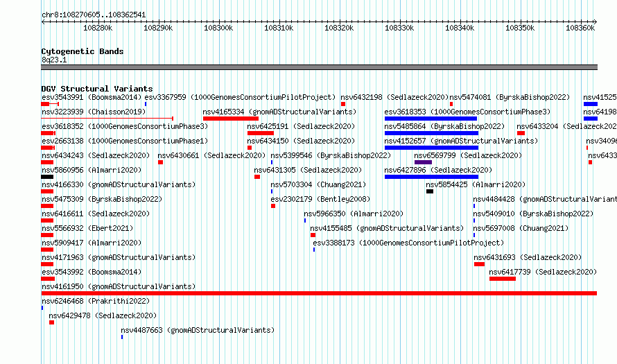Viewport: 617px width, 364px height.
Task: Click the black bar under nsv5854425
Action: tap(430, 191)
